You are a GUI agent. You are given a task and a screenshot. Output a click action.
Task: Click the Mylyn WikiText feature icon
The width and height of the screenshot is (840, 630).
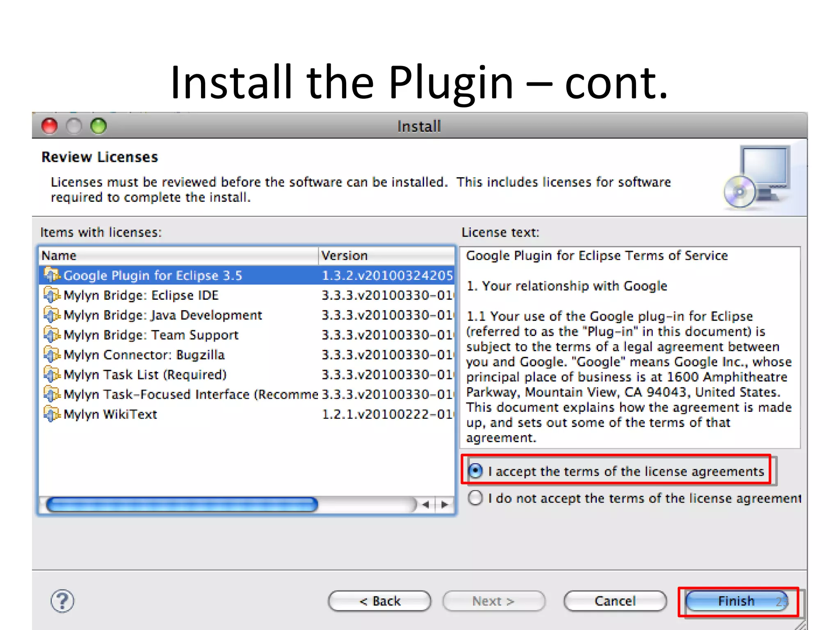[x=52, y=413]
